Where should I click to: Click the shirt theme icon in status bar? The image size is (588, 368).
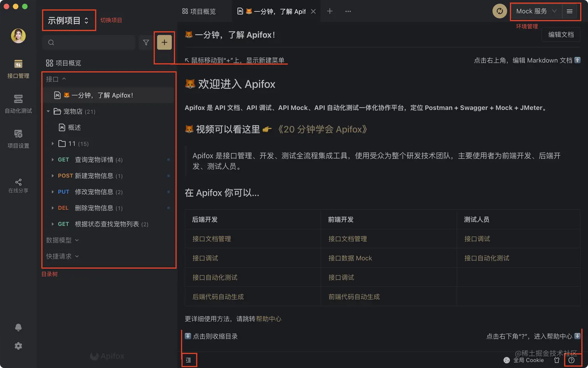tap(556, 360)
